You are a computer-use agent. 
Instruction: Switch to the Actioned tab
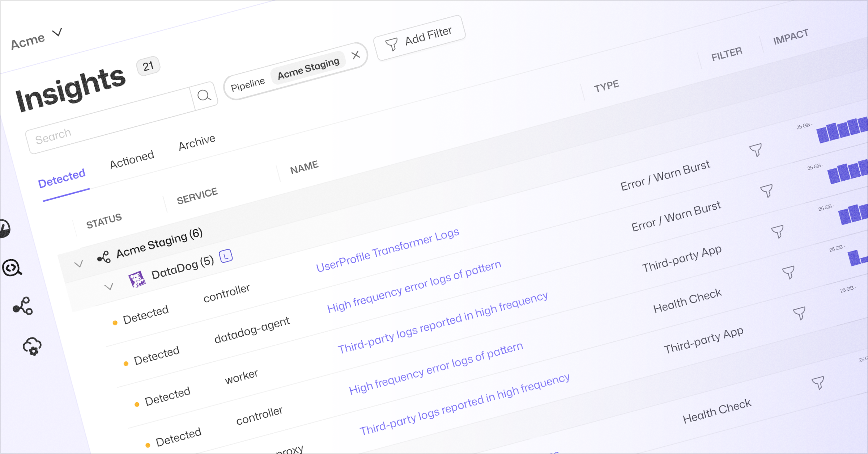pos(132,159)
